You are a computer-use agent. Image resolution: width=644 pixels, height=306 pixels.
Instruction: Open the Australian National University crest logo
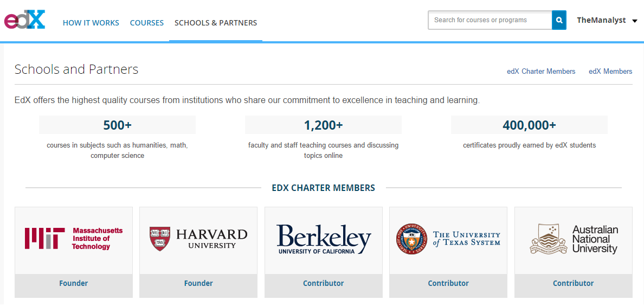click(x=547, y=239)
